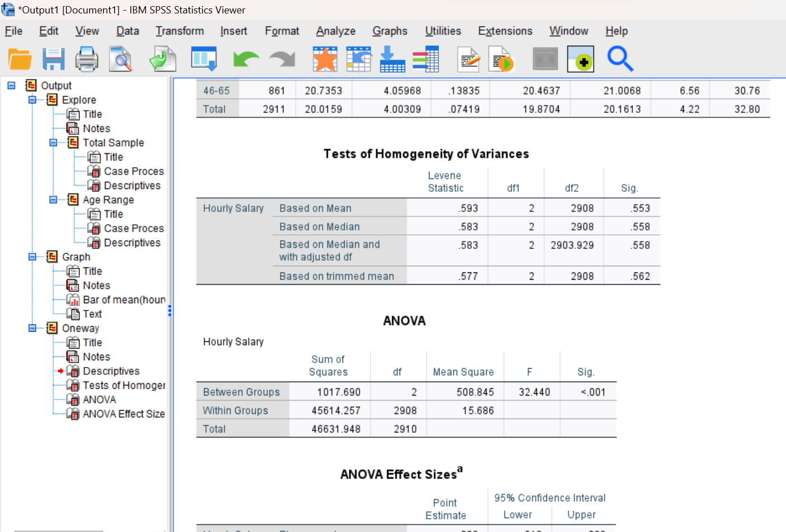Select Case Processing under Total Sample
Viewport: 786px width, 532px height.
pos(134,171)
